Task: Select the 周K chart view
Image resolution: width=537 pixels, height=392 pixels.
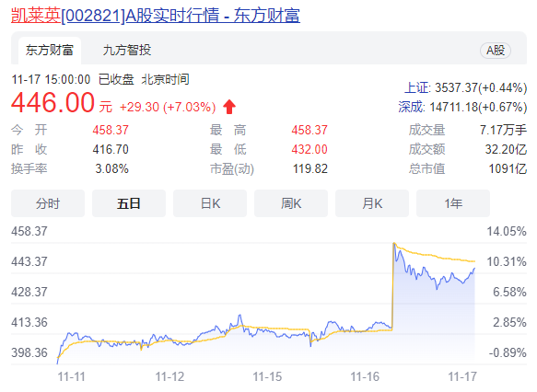Action: [291, 203]
